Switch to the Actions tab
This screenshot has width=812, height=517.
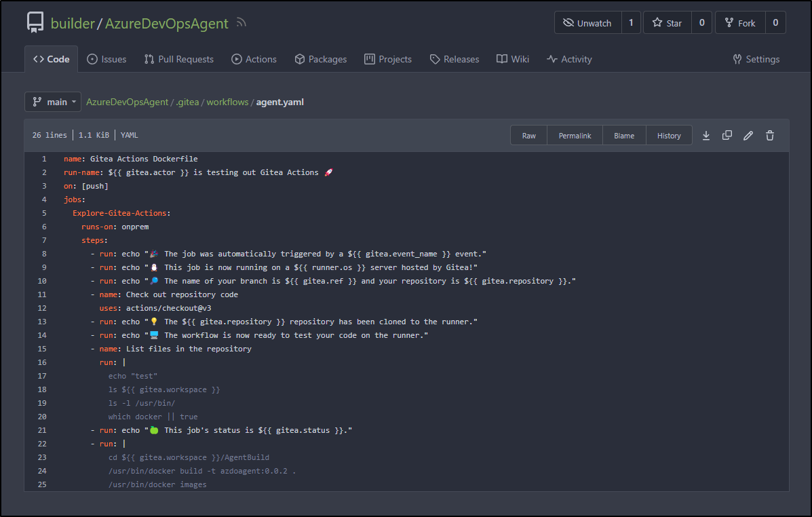(x=254, y=59)
